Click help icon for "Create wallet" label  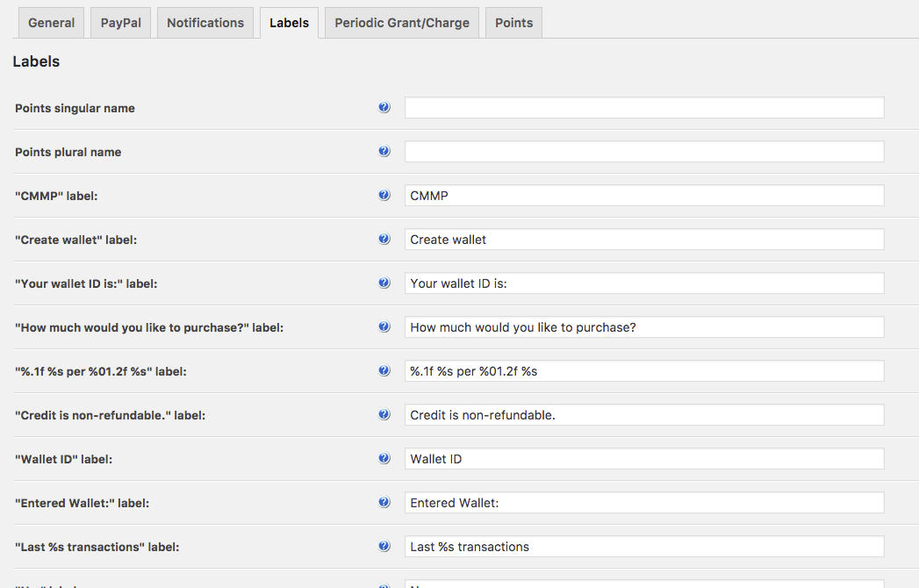384,240
